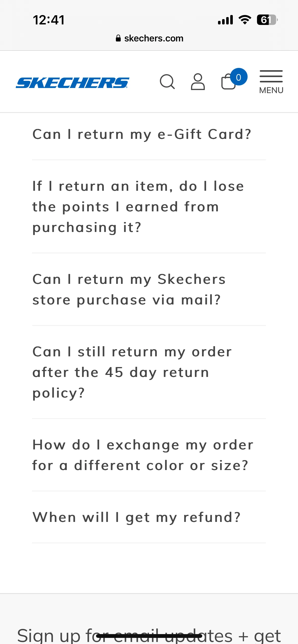Tap the Wi-Fi status icon
298x644 pixels.
(245, 20)
